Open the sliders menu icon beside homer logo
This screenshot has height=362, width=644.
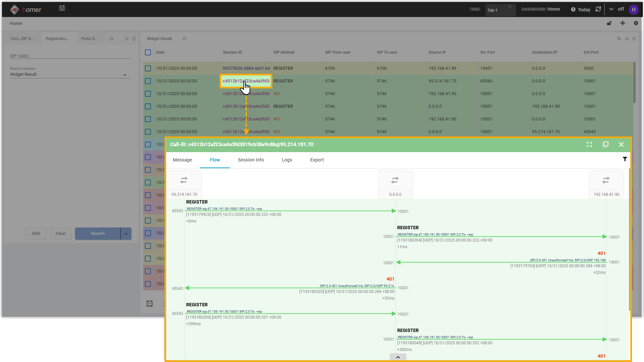[x=62, y=8]
